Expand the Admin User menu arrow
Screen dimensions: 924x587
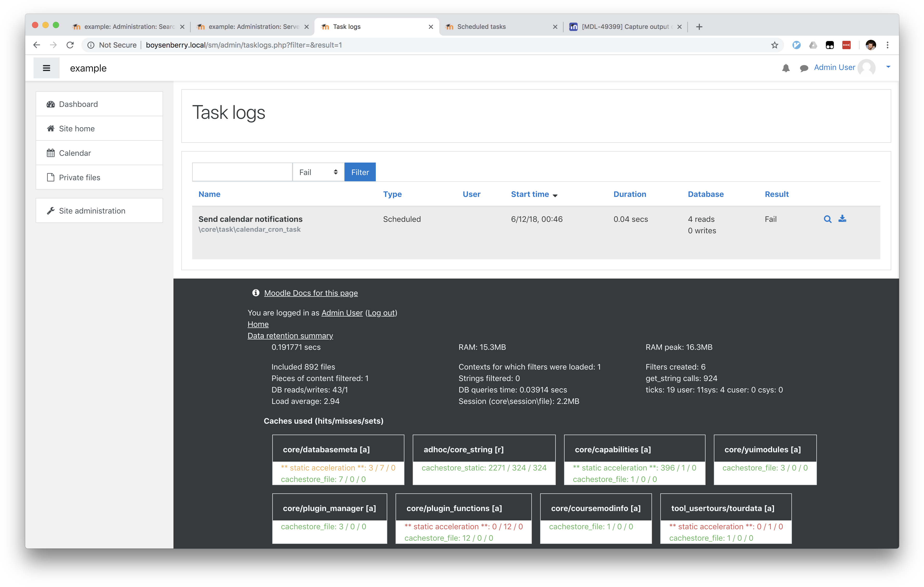point(888,67)
